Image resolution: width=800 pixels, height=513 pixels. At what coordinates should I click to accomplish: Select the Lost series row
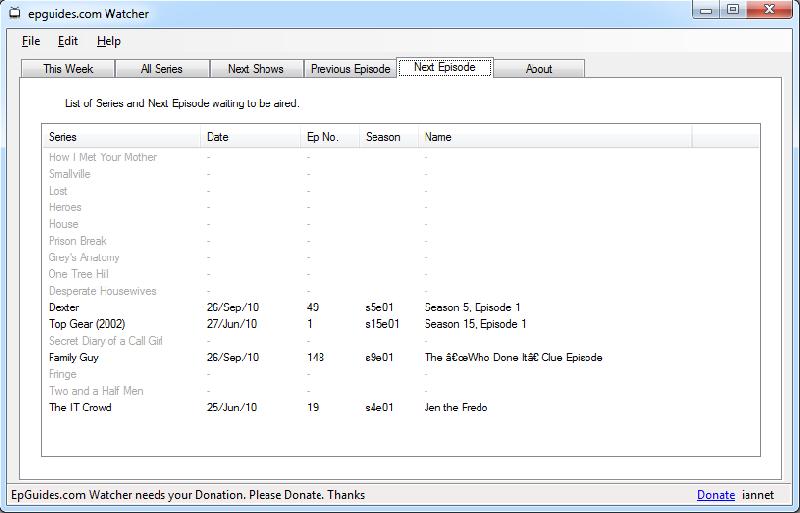click(401, 191)
